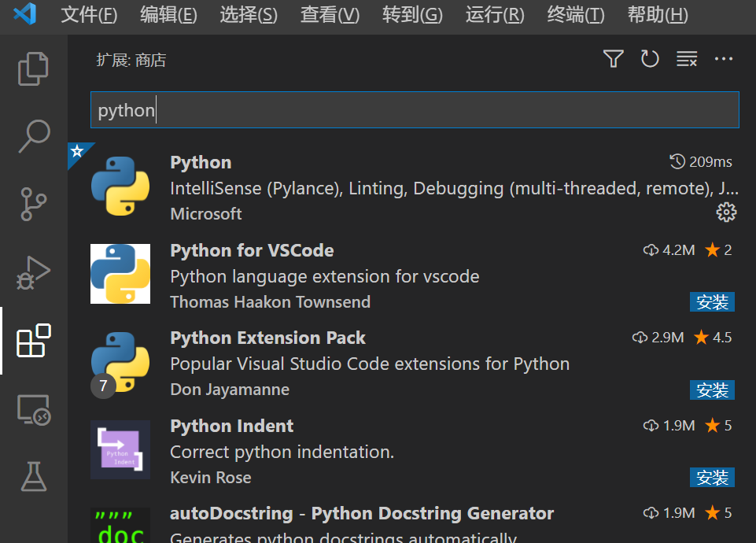Open the 终端(T) menu
The height and width of the screenshot is (543, 756).
576,15
